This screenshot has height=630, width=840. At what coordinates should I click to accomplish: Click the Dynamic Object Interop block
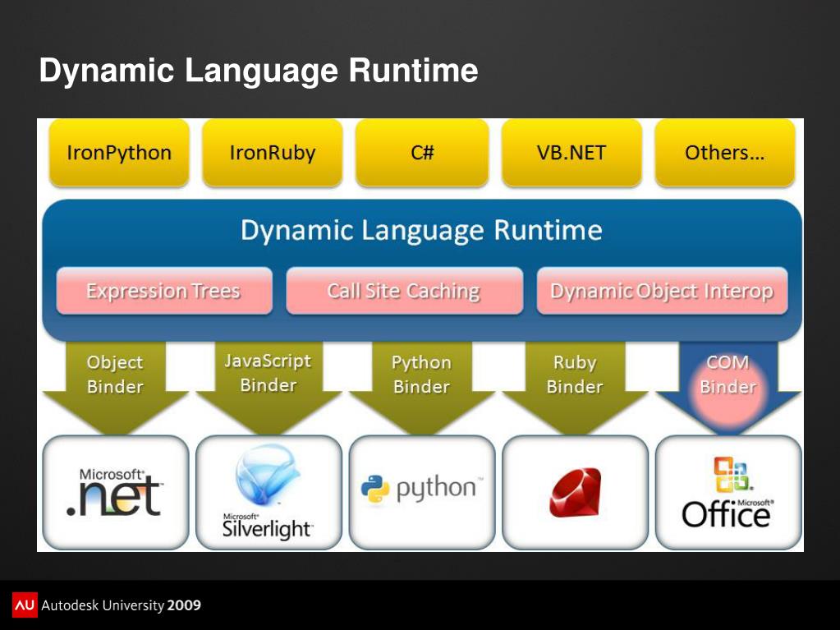pyautogui.click(x=662, y=290)
